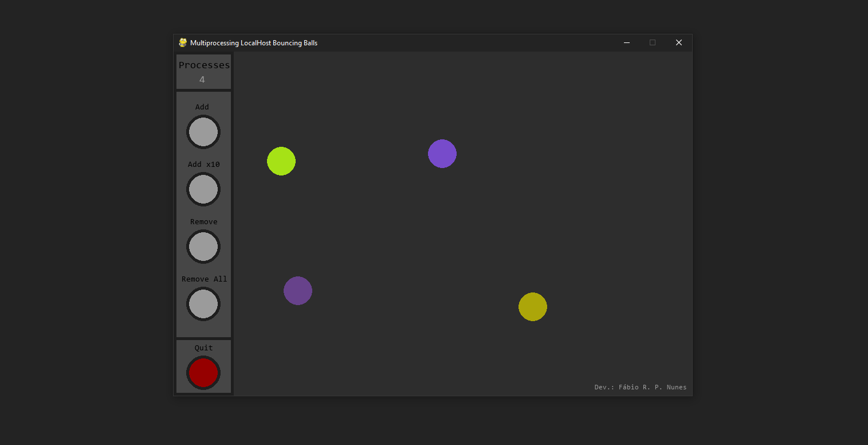Click the red Quit button

[203, 373]
